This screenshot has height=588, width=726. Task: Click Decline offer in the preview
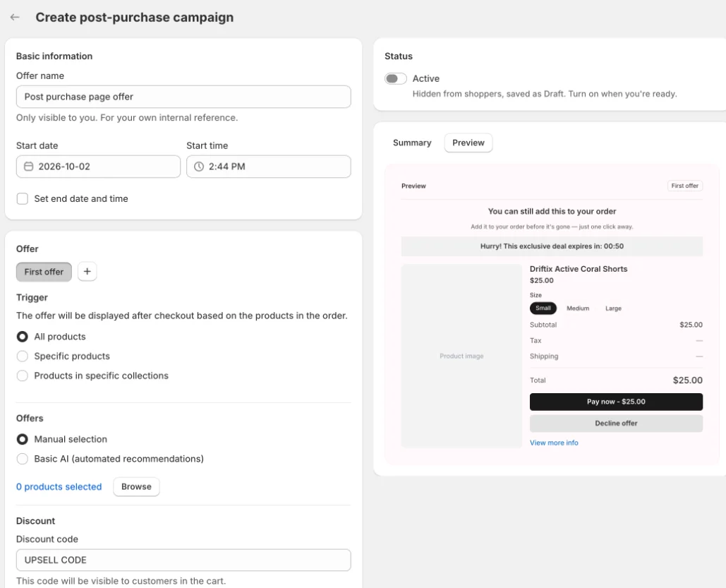616,423
